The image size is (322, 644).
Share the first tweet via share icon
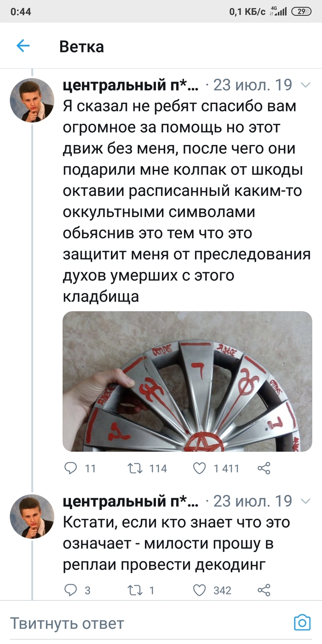tap(264, 469)
